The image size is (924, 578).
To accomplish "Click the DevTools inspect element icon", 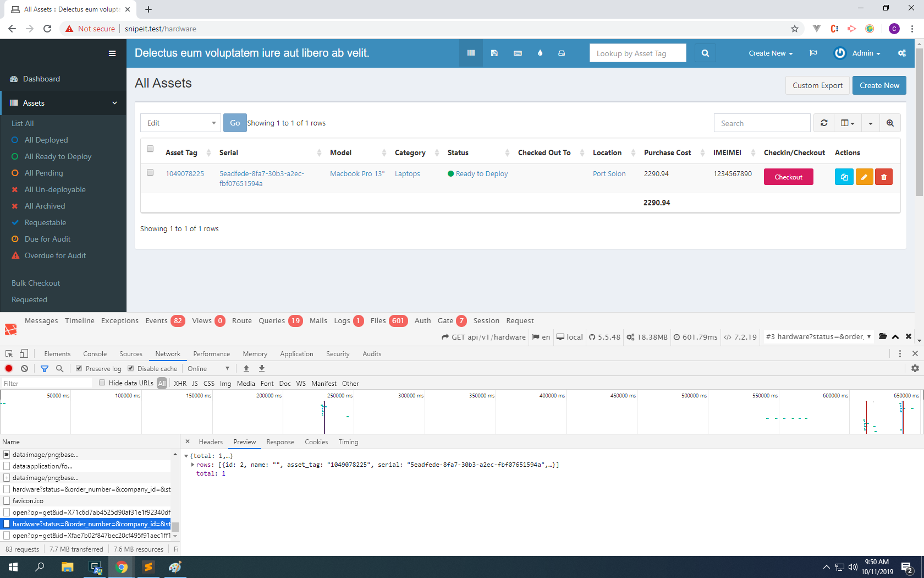I will coord(9,354).
